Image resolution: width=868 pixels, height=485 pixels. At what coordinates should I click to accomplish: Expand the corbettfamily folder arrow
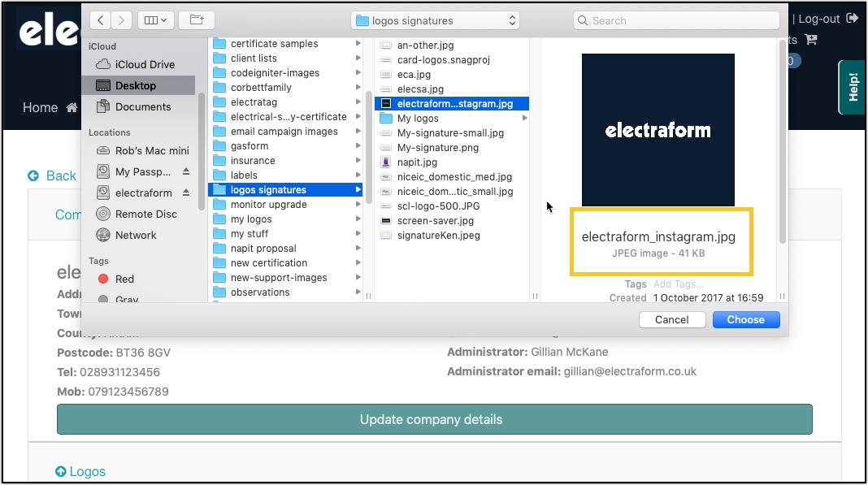point(358,88)
